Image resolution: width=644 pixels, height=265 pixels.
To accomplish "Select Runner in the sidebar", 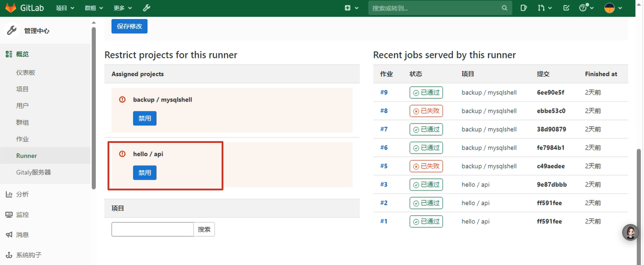I will point(27,155).
